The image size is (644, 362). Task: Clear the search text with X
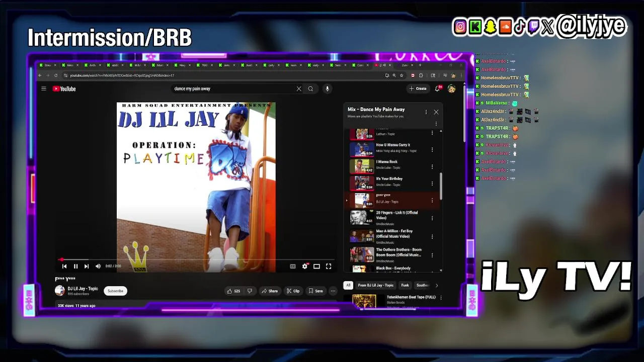(x=299, y=89)
